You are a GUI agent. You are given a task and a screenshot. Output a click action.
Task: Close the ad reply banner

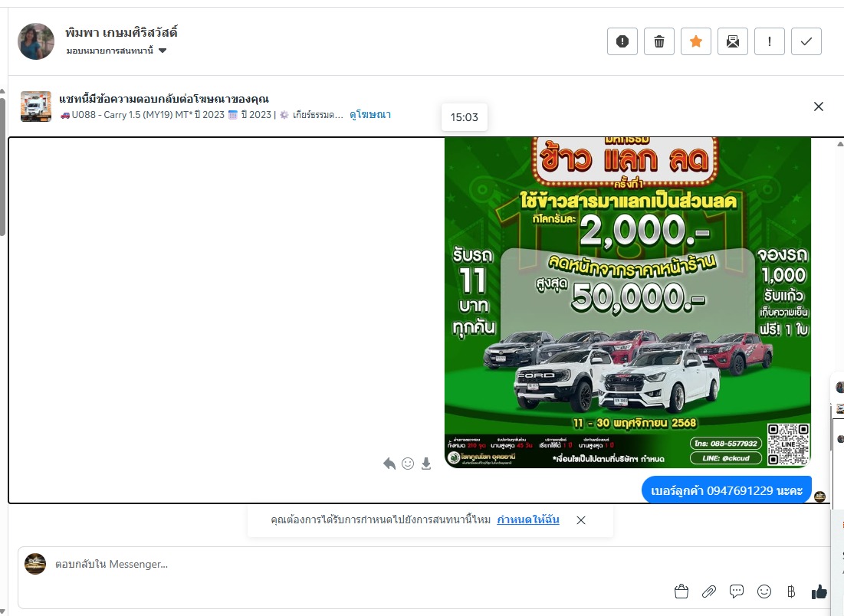tap(818, 106)
